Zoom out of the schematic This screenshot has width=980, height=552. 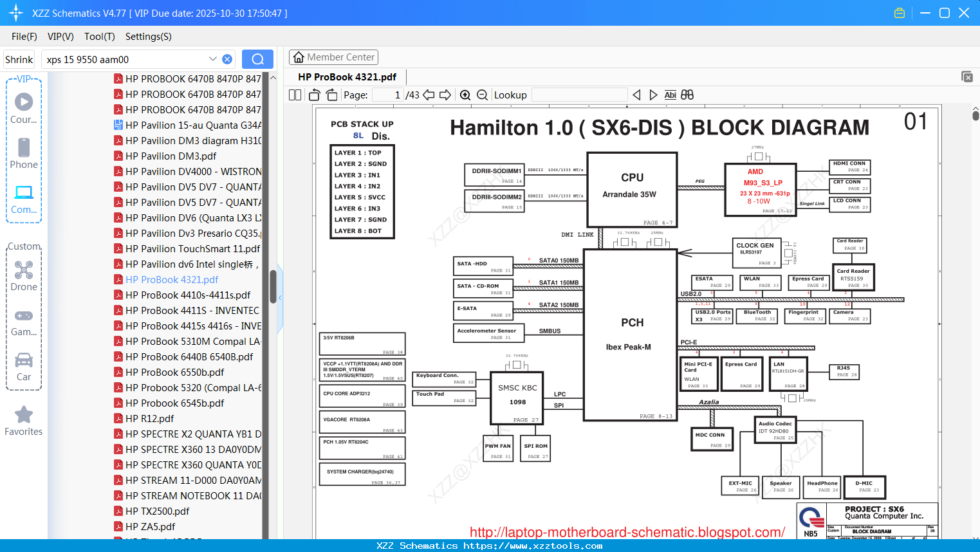click(482, 95)
